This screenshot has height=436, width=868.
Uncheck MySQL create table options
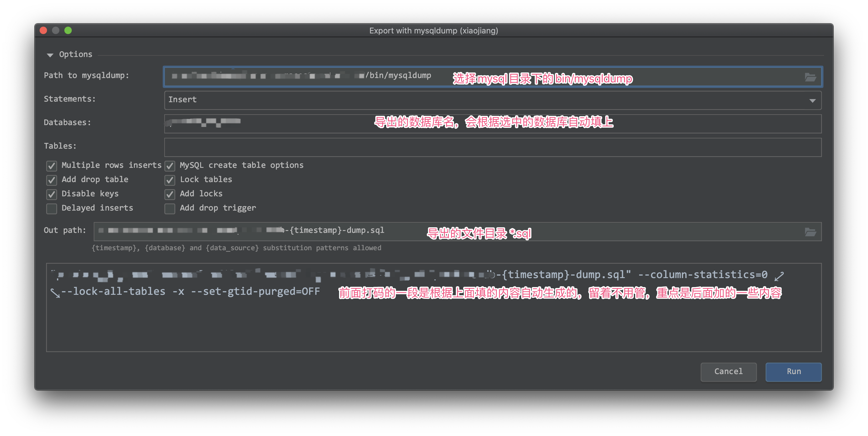170,166
